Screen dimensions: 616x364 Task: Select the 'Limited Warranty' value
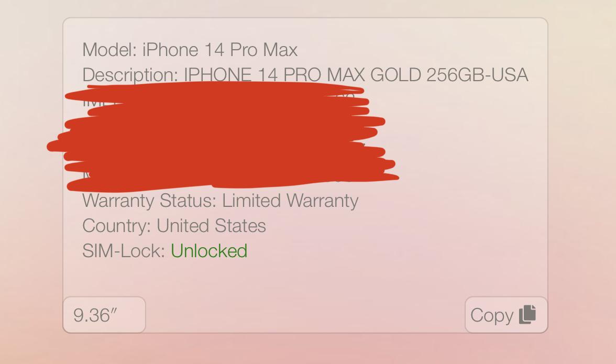point(290,201)
